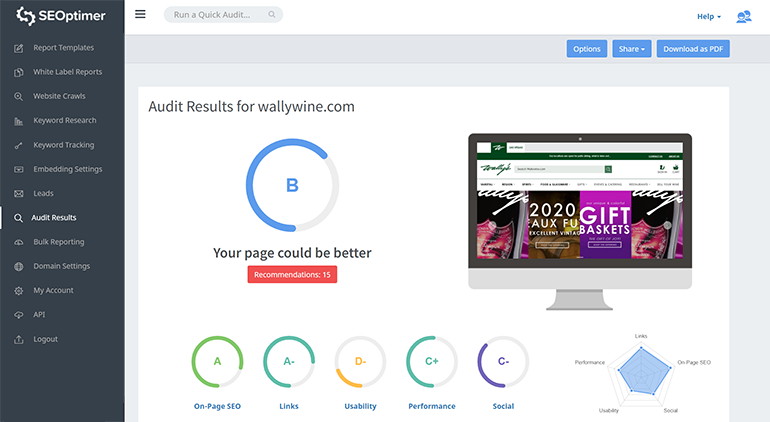The image size is (770, 422).
Task: Open White Label Reports in sidebar
Action: point(65,72)
